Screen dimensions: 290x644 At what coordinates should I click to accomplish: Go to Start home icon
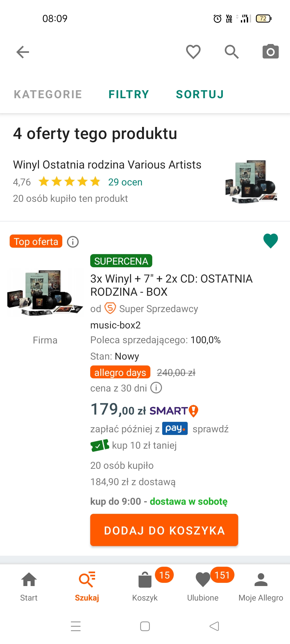coord(29,586)
